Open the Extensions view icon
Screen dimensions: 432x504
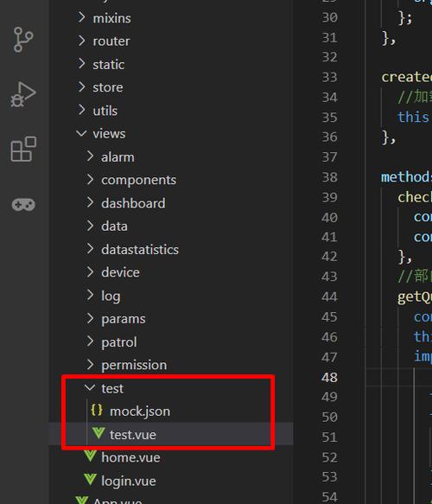pyautogui.click(x=23, y=149)
